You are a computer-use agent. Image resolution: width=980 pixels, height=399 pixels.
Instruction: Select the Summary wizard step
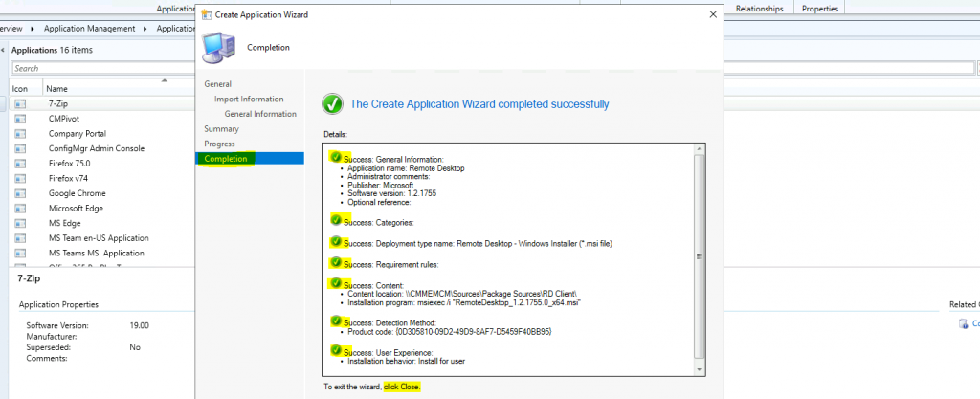(x=221, y=129)
